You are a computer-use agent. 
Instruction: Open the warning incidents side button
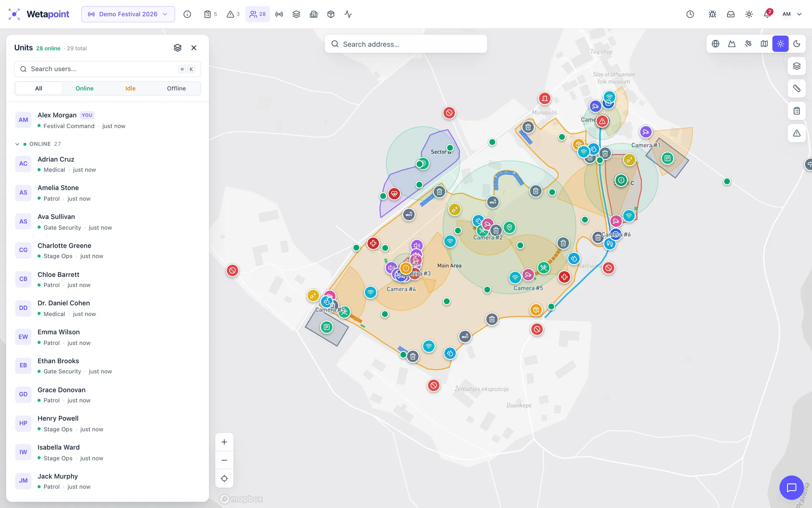tap(797, 133)
